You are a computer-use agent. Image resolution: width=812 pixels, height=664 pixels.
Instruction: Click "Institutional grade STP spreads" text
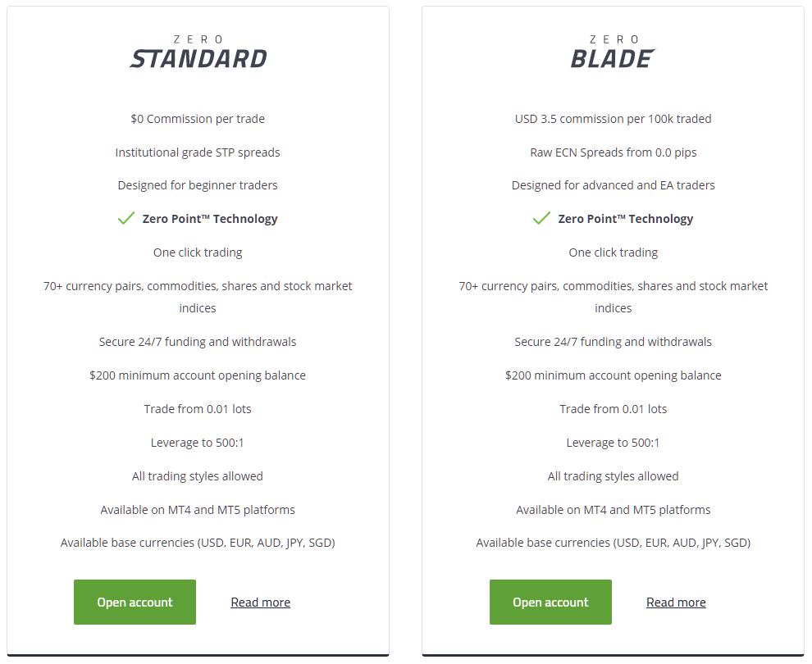198,152
